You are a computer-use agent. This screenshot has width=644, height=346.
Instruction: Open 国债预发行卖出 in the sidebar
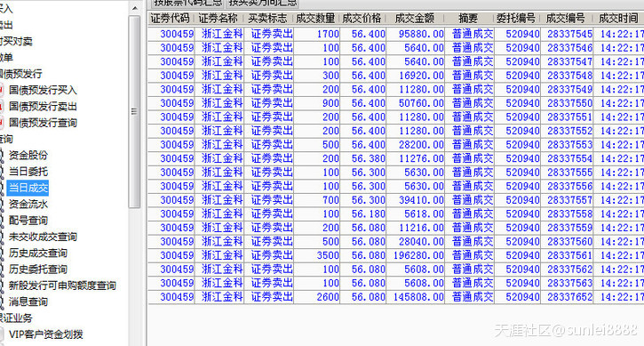(x=43, y=107)
